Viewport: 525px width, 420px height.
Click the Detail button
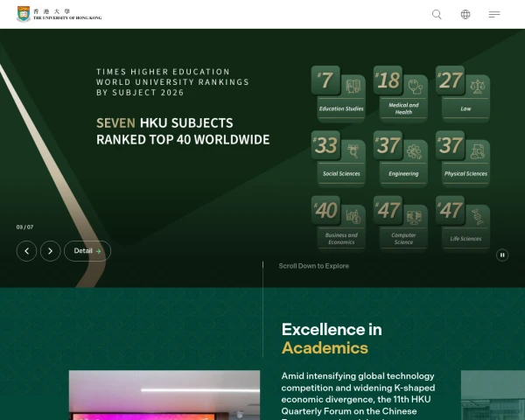click(87, 251)
